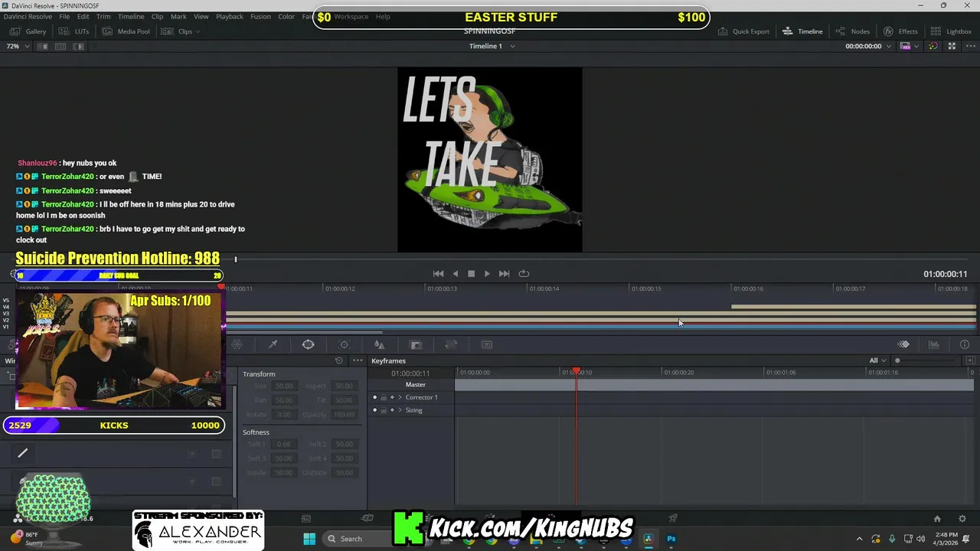Reset the window transform settings
This screenshot has height=551, width=980.
338,360
